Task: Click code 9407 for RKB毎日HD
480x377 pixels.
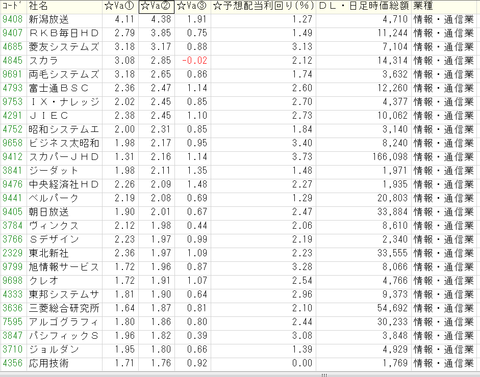Action: point(13,33)
